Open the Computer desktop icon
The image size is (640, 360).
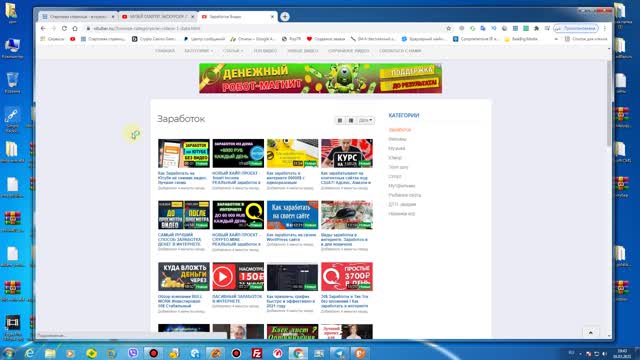(x=12, y=48)
